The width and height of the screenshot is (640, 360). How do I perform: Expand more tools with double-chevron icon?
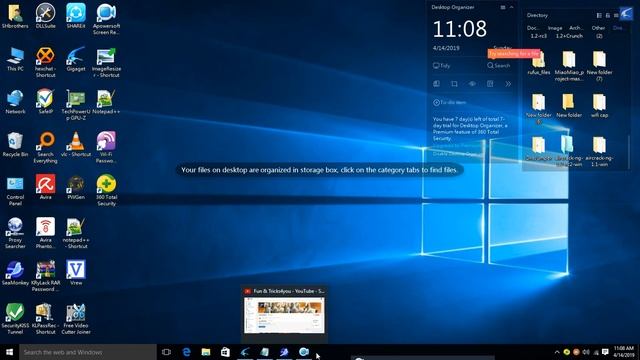pos(508,84)
